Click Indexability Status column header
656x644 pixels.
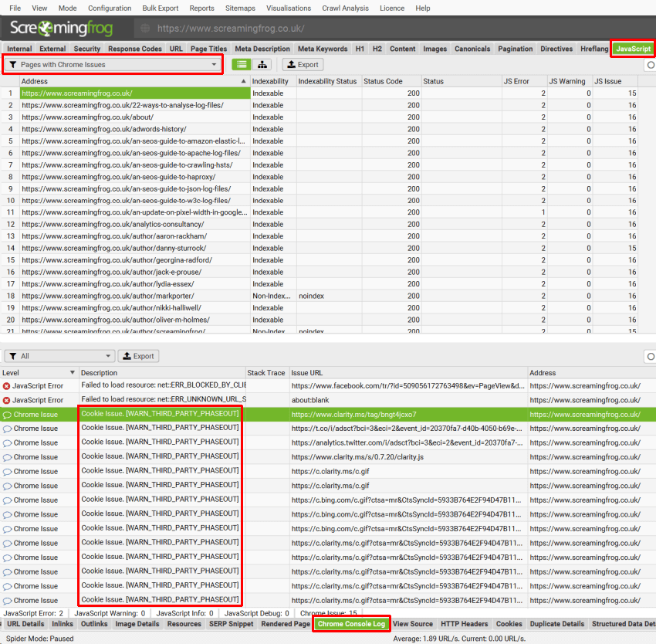329,81
